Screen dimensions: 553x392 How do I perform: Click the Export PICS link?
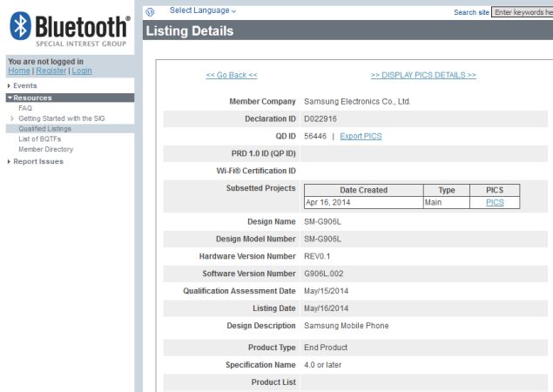click(x=361, y=136)
